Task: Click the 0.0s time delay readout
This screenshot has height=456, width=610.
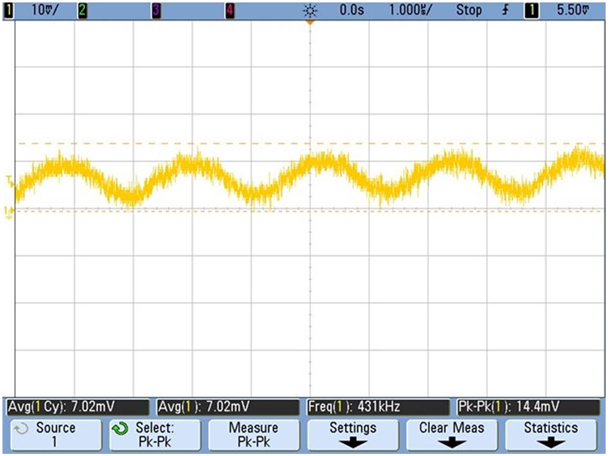Action: coord(352,10)
